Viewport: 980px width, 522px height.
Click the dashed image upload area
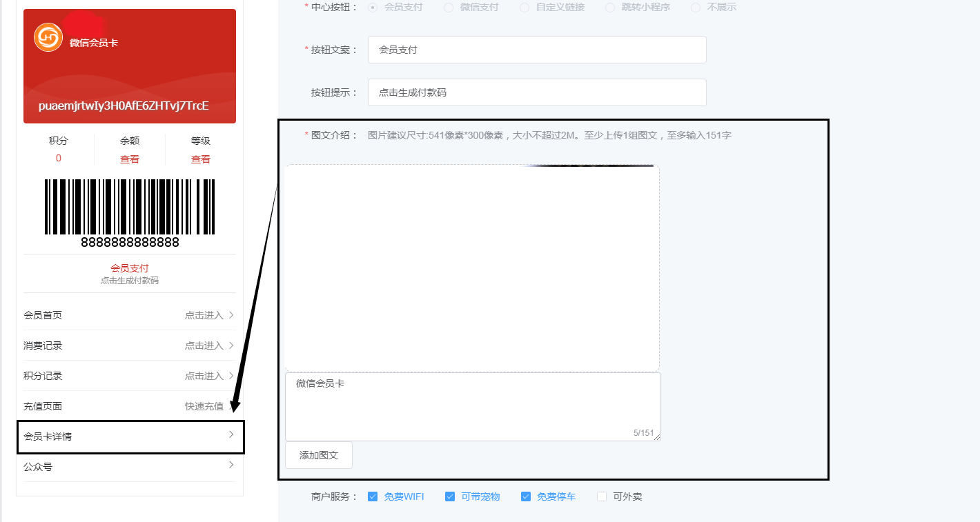(x=472, y=268)
